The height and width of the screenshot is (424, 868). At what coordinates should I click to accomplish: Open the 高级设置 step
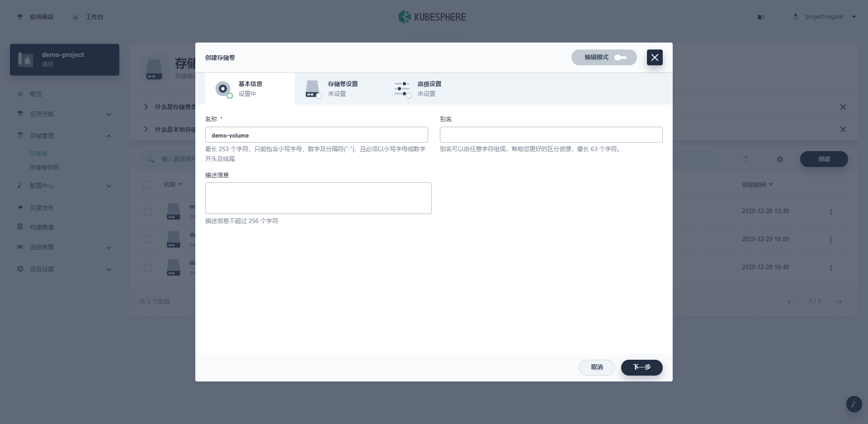click(429, 88)
